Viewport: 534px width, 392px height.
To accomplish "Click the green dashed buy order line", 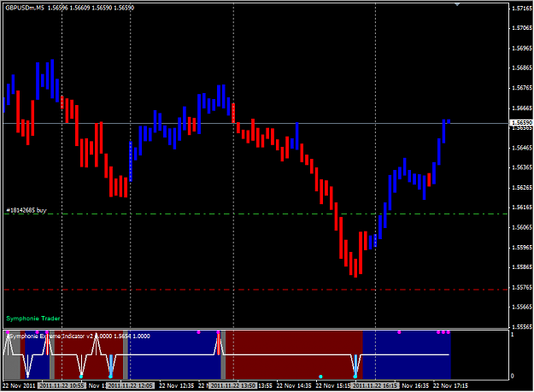I will tap(255, 214).
